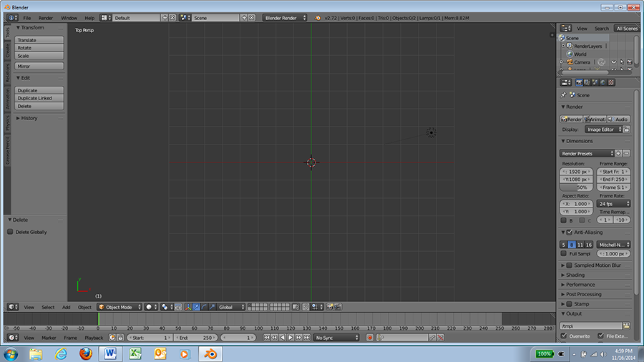
Task: Open the File menu
Action: tap(26, 18)
